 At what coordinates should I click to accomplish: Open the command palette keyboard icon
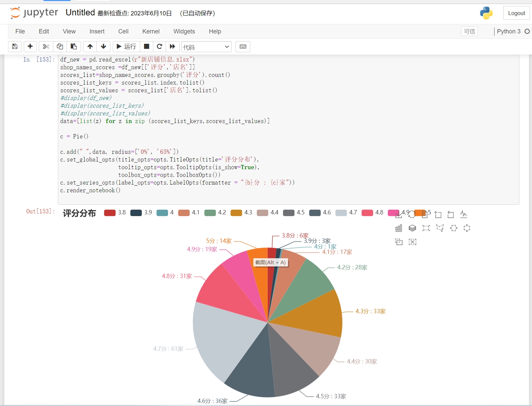[243, 46]
